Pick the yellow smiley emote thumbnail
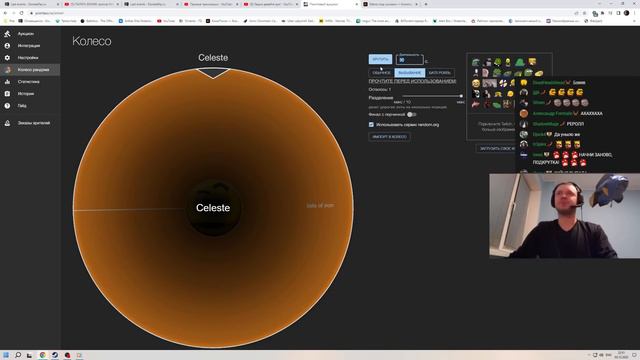The width and height of the screenshot is (640, 360). pyautogui.click(x=476, y=84)
